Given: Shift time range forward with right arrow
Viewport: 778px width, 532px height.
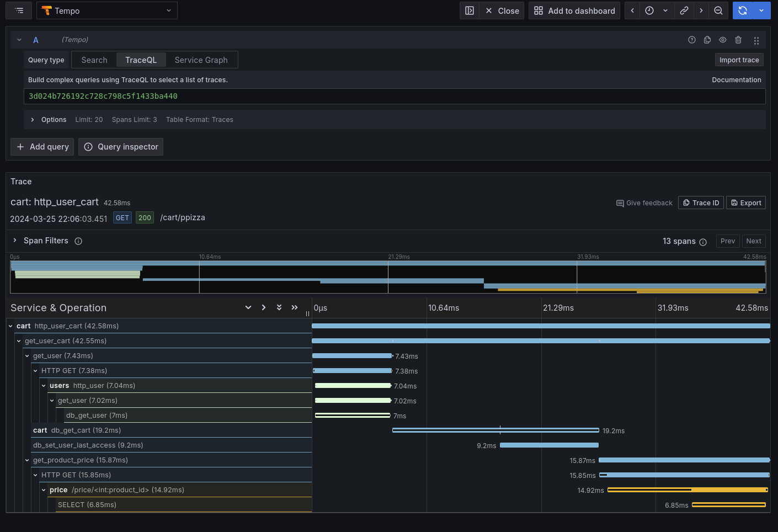Looking at the screenshot, I should point(701,10).
